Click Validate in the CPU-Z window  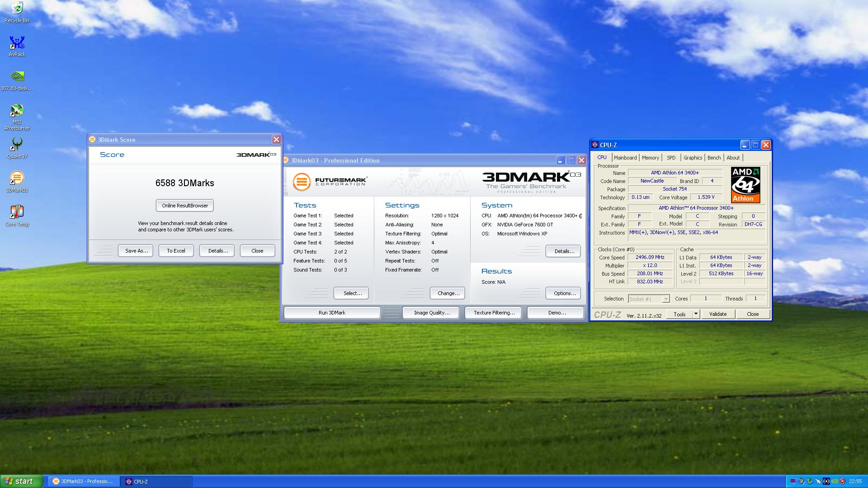click(717, 314)
